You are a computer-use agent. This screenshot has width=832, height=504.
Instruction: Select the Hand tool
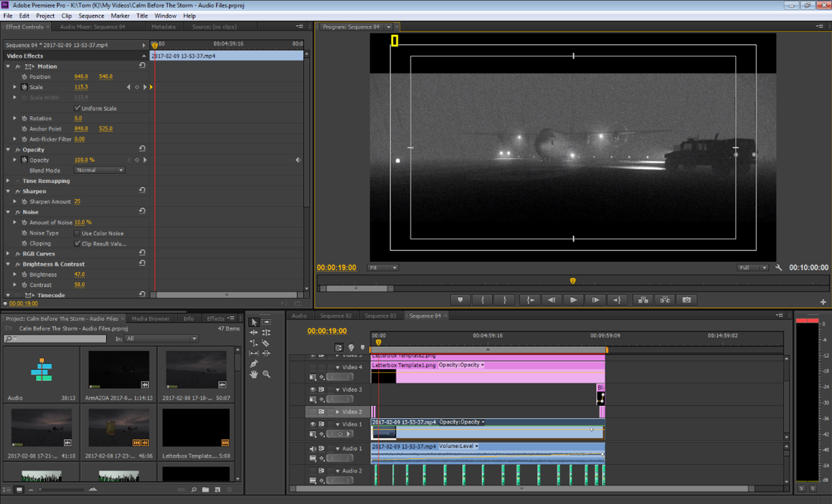pyautogui.click(x=253, y=374)
